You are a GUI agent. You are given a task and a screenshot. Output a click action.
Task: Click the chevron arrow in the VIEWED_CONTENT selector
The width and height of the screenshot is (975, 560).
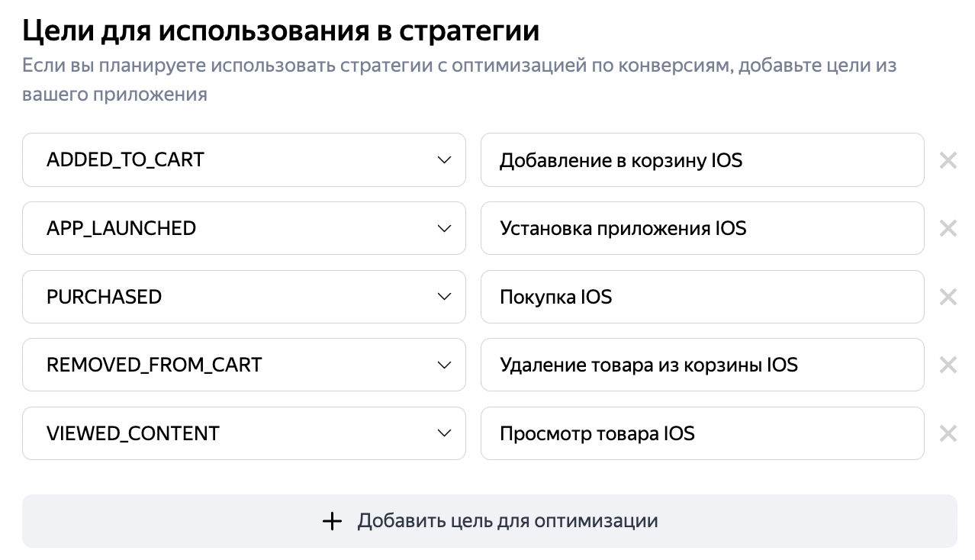click(x=444, y=433)
